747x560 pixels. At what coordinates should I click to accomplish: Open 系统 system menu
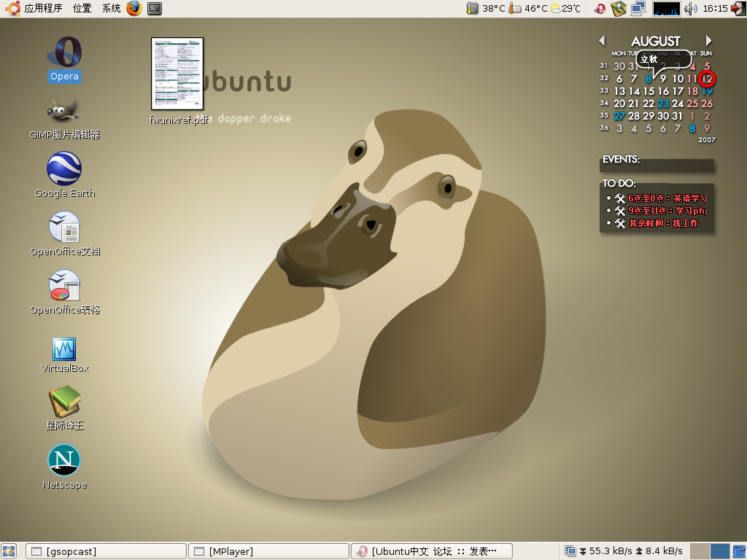111,8
